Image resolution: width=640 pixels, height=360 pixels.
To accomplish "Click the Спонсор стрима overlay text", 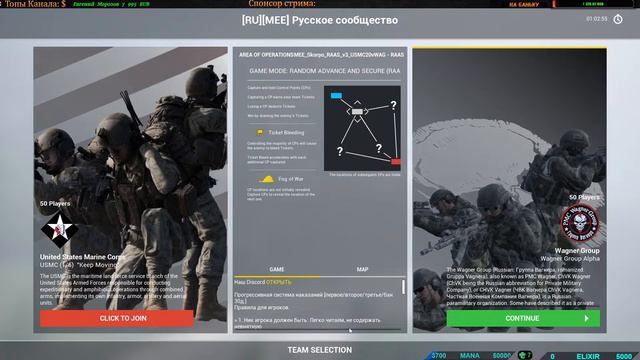I will pos(282,4).
